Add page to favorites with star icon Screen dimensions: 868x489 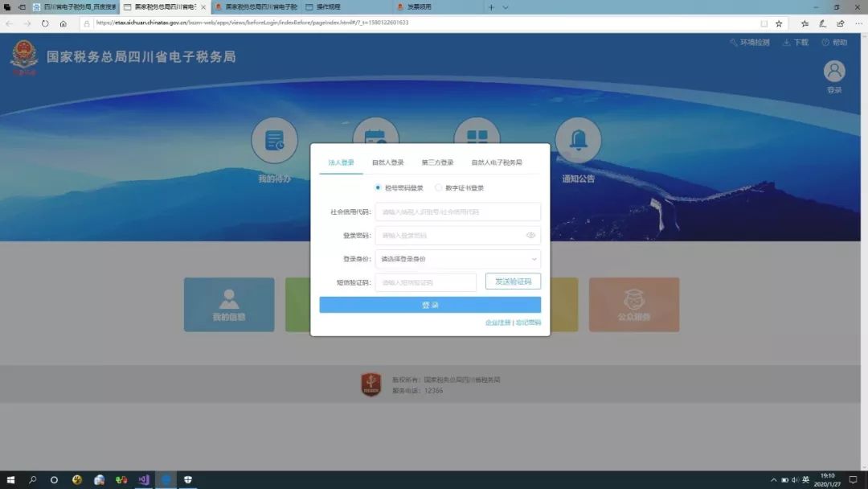(x=778, y=23)
